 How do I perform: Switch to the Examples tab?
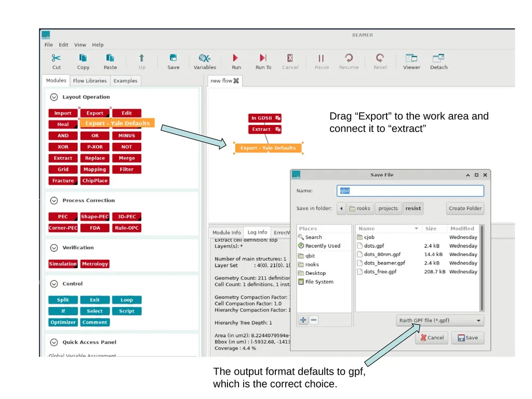coord(125,81)
